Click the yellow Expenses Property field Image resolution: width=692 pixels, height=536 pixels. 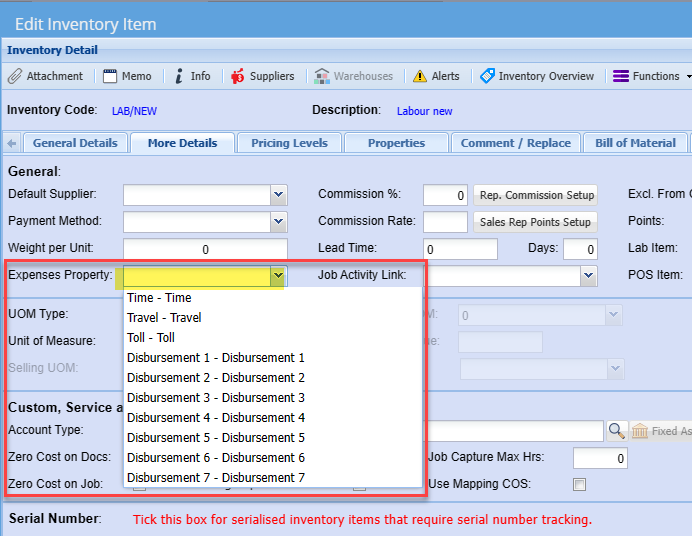pyautogui.click(x=197, y=276)
